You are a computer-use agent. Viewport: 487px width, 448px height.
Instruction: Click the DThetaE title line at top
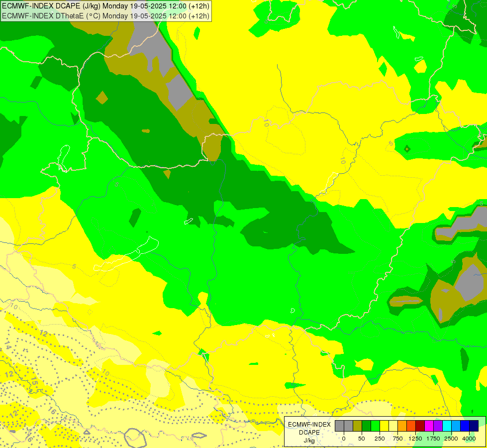[105, 16]
